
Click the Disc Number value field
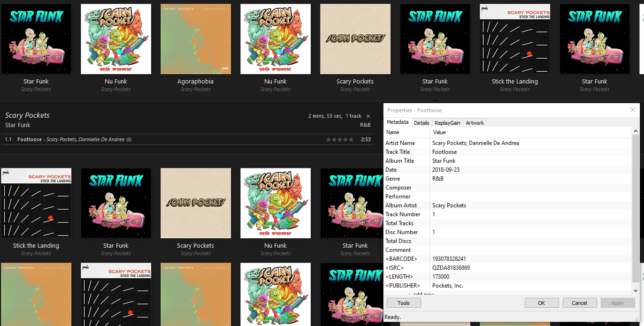coord(531,232)
